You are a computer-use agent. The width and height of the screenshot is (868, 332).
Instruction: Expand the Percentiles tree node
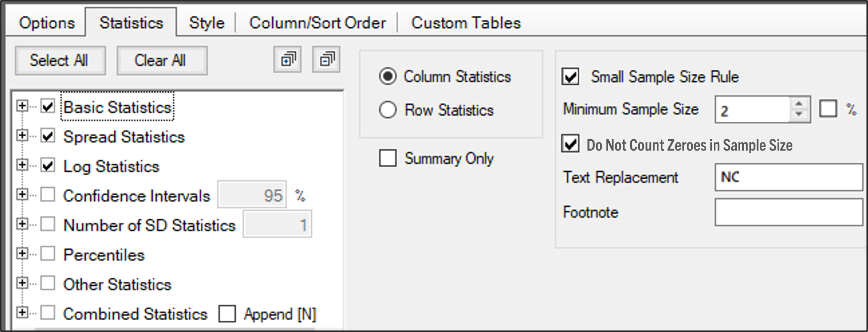point(22,254)
